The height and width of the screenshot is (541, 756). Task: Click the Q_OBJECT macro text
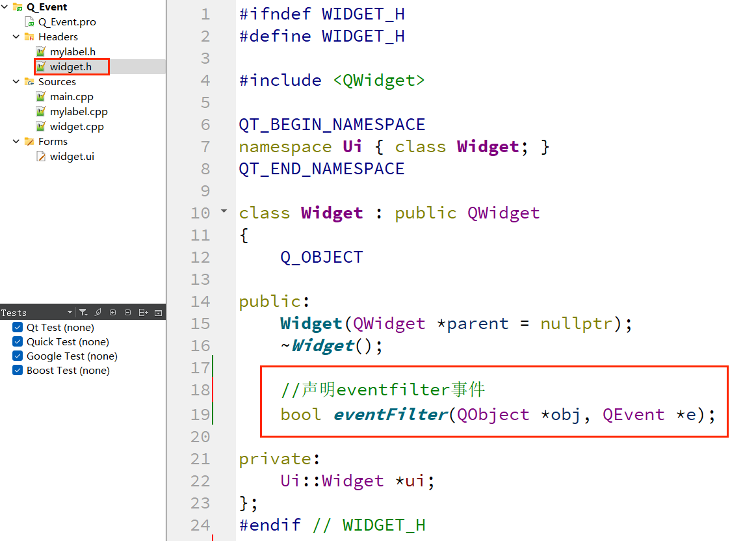point(322,257)
